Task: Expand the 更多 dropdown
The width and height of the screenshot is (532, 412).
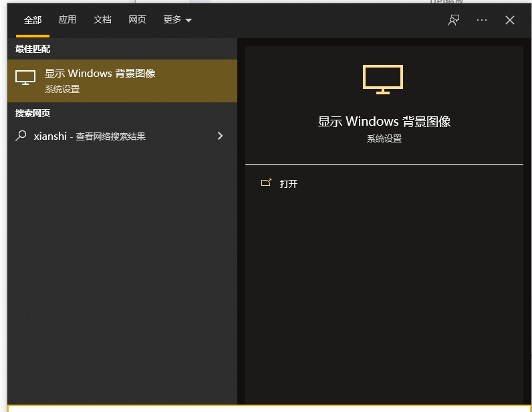Action: (x=178, y=19)
